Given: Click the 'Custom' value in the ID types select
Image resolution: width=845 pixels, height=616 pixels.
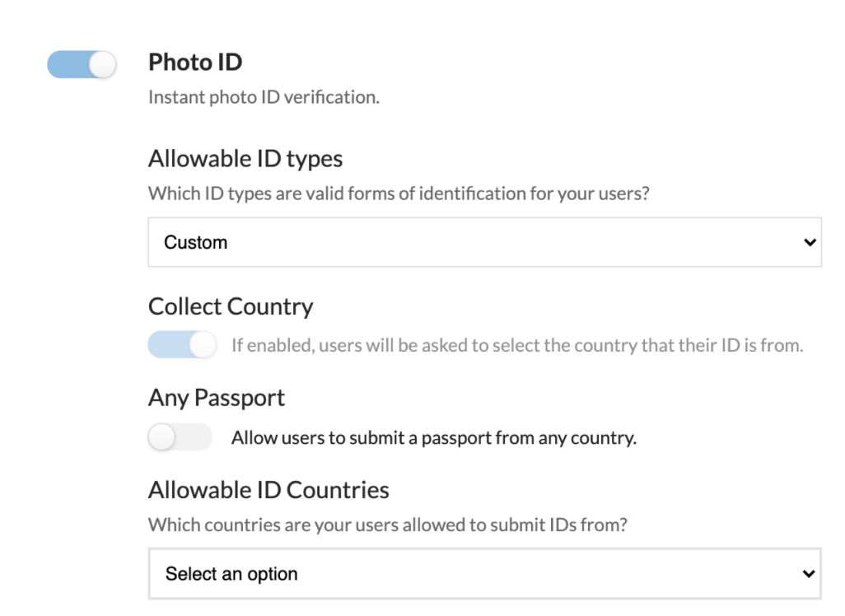Looking at the screenshot, I should point(196,242).
